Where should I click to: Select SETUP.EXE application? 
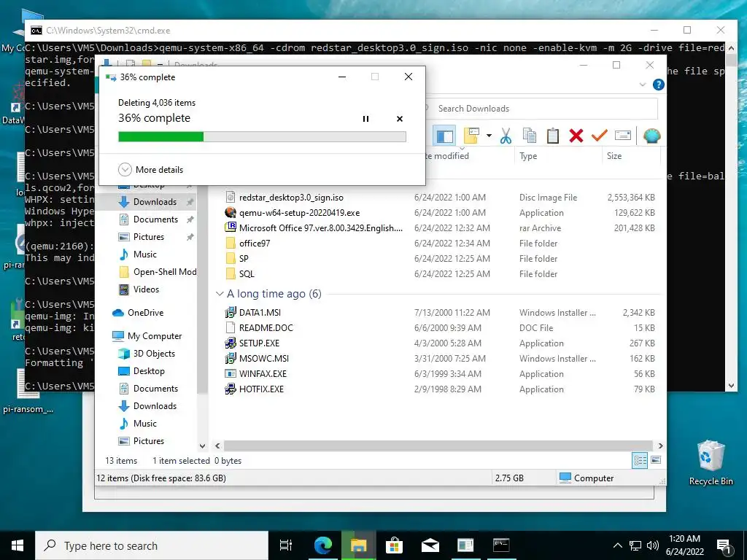pos(259,343)
